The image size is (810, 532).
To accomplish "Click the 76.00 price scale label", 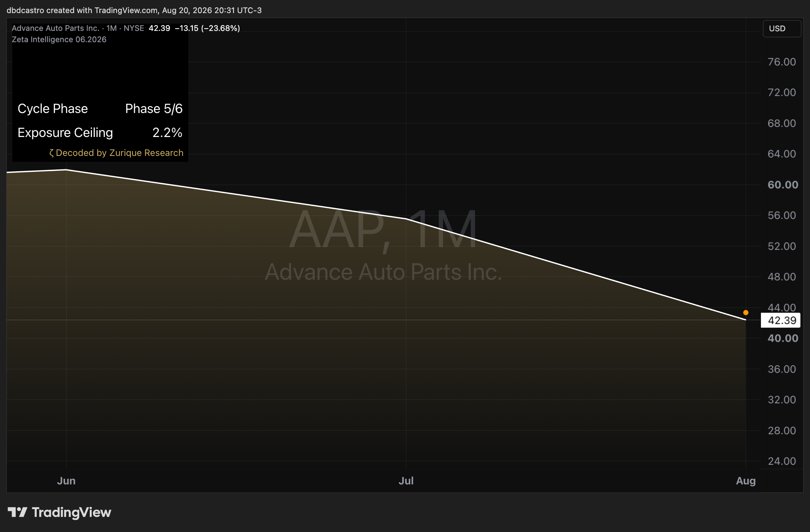I will [782, 62].
